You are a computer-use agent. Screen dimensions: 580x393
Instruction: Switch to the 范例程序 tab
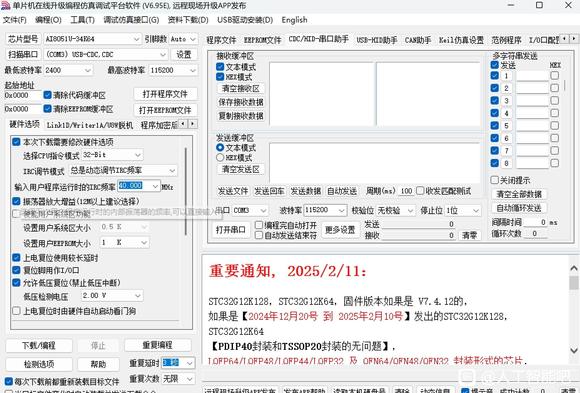pos(506,40)
